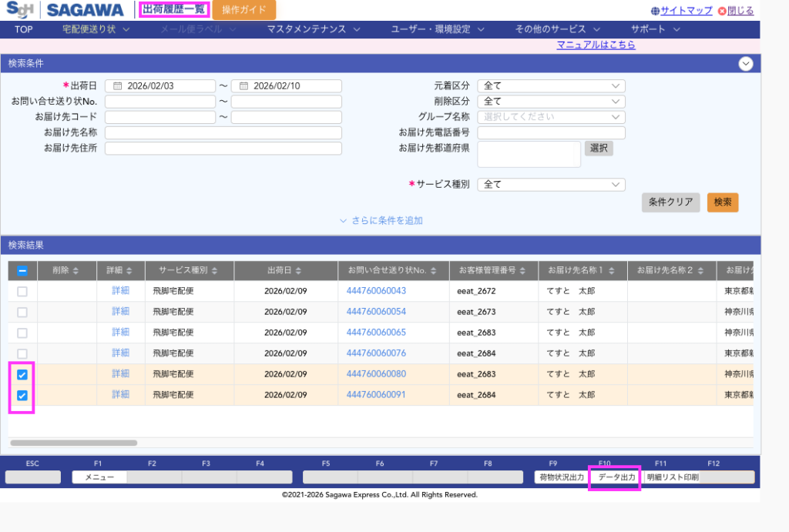Click the red 閉じる close icon

point(721,11)
